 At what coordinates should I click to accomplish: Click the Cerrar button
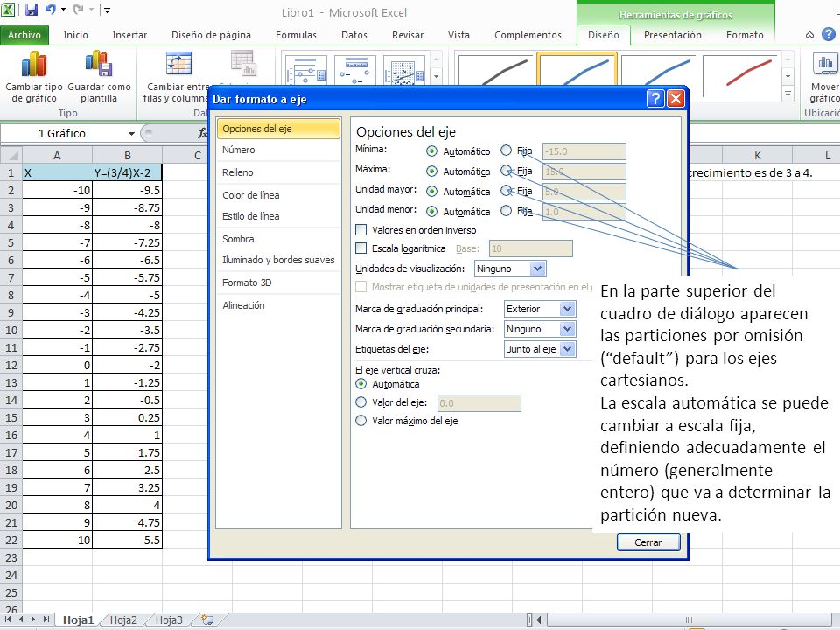[x=648, y=542]
